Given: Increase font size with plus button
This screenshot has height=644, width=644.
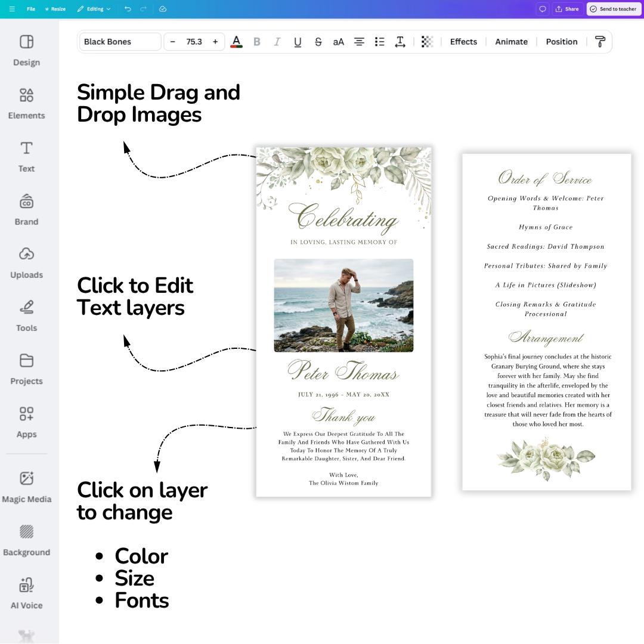Looking at the screenshot, I should pos(215,42).
